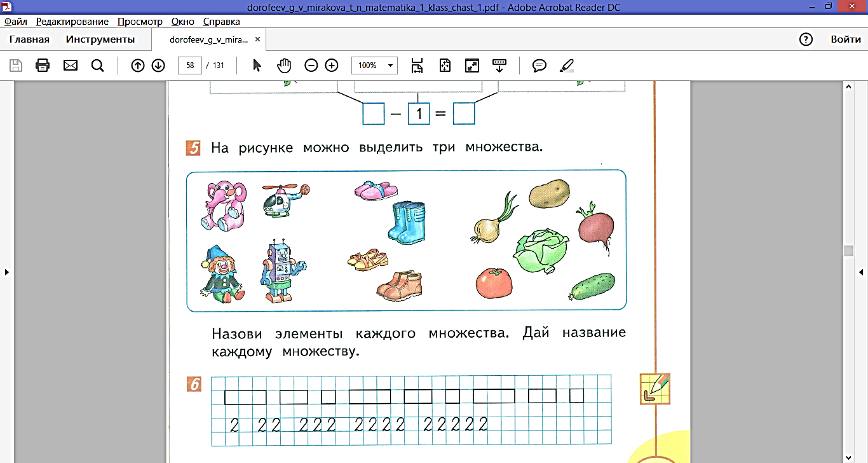
Task: Select the highlighter pen tool
Action: [x=566, y=66]
